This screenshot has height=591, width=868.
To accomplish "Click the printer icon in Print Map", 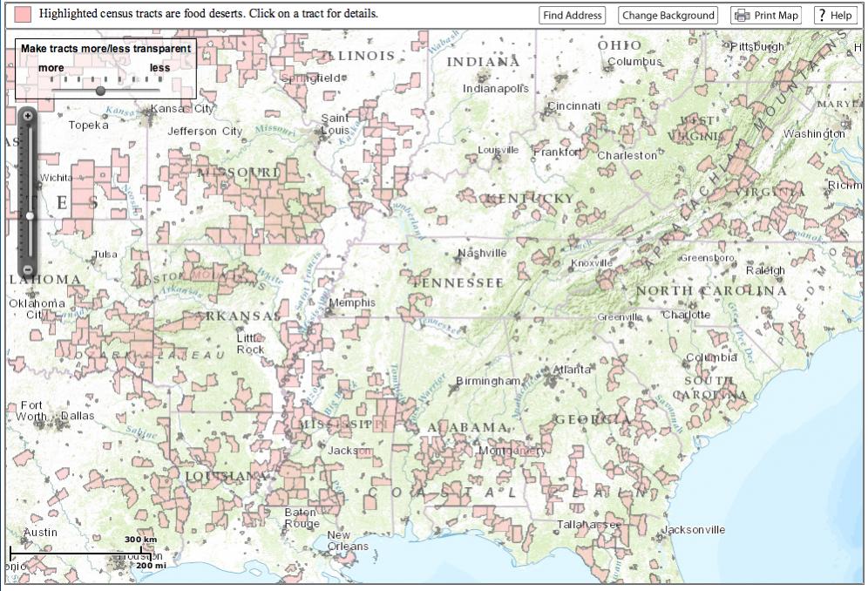I will 742,16.
